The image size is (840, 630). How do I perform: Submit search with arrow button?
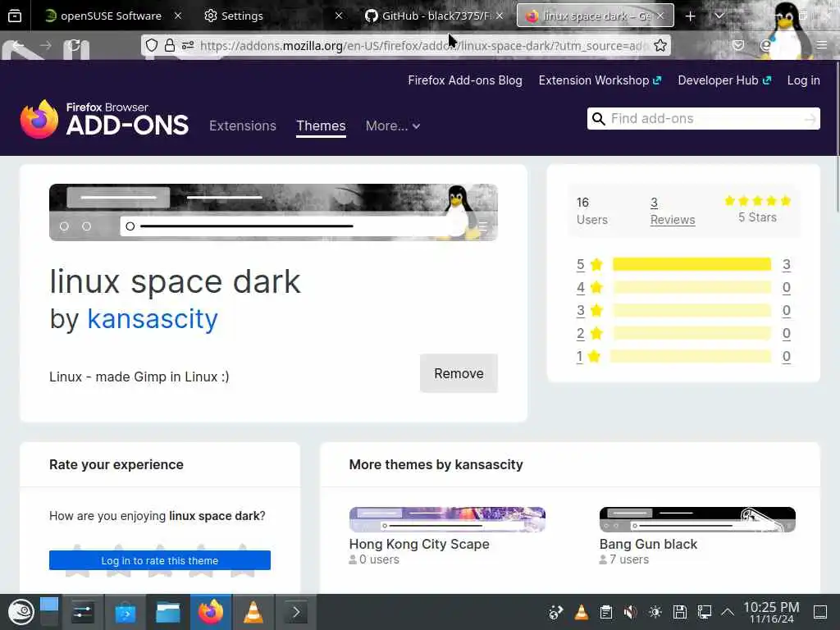(810, 118)
